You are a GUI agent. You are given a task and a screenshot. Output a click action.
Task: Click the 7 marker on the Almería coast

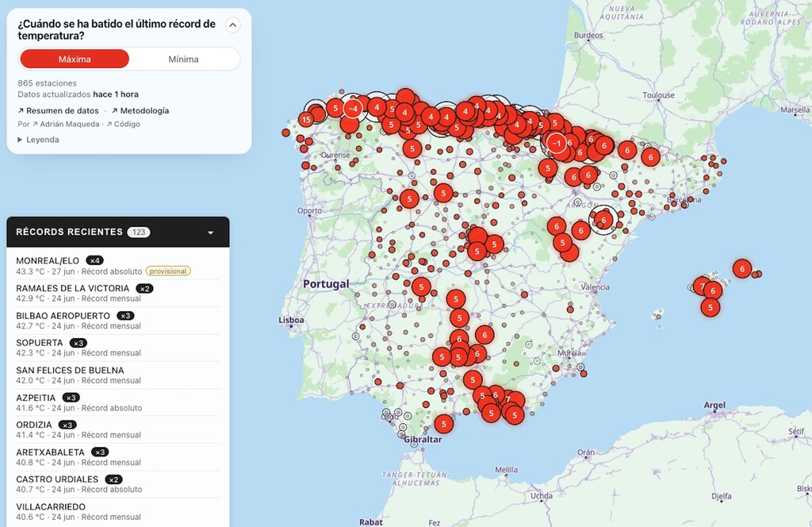(508, 399)
